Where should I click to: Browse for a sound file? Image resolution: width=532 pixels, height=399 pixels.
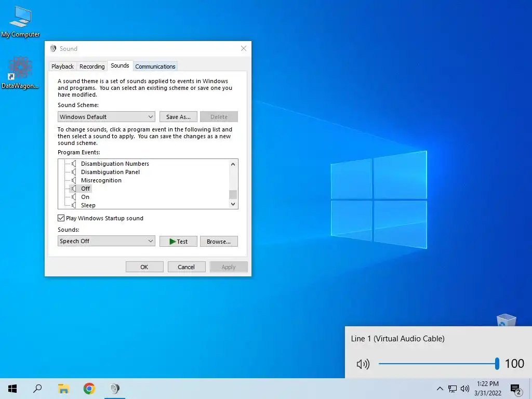click(219, 241)
